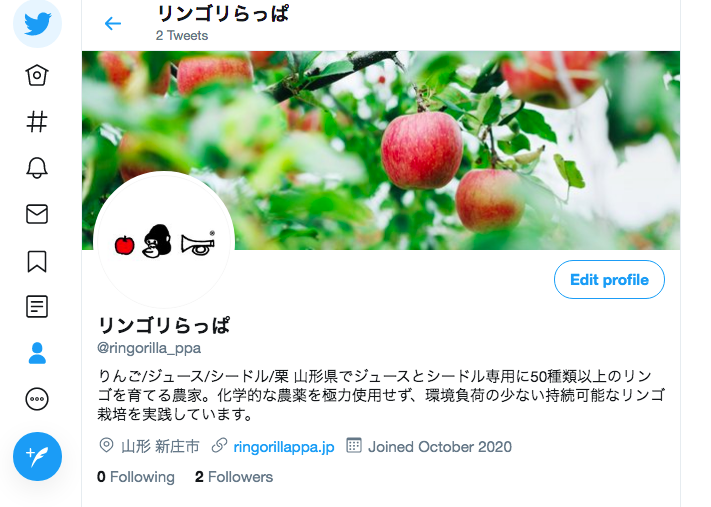Click the @ringorilla_ppa handle text
711x507 pixels.
[x=149, y=348]
